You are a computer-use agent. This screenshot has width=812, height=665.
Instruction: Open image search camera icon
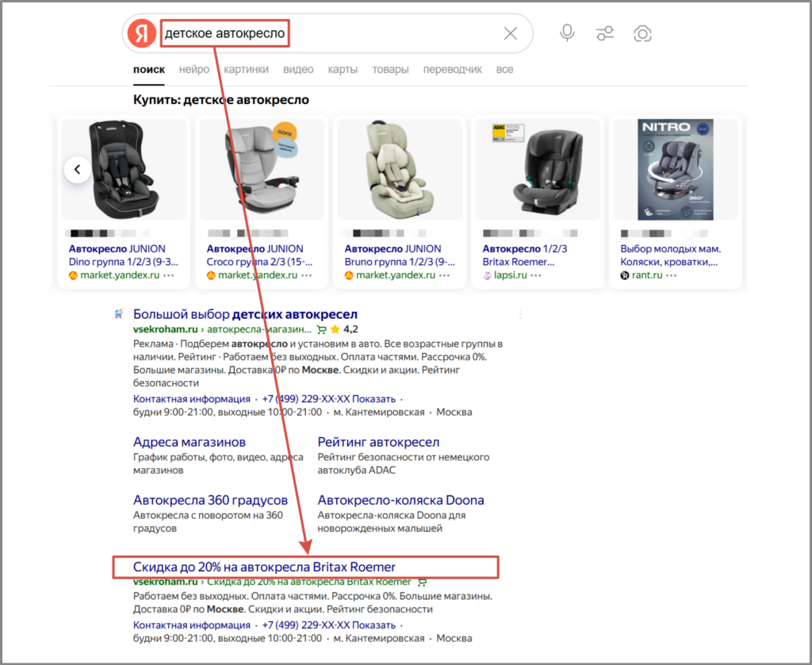(x=642, y=33)
